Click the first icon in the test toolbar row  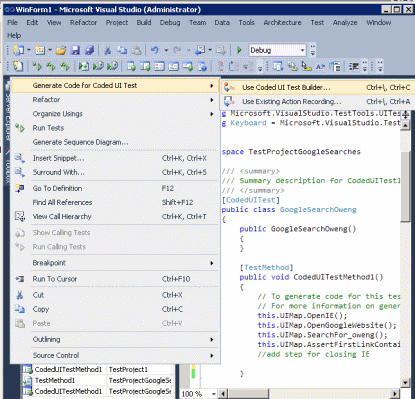(18, 66)
